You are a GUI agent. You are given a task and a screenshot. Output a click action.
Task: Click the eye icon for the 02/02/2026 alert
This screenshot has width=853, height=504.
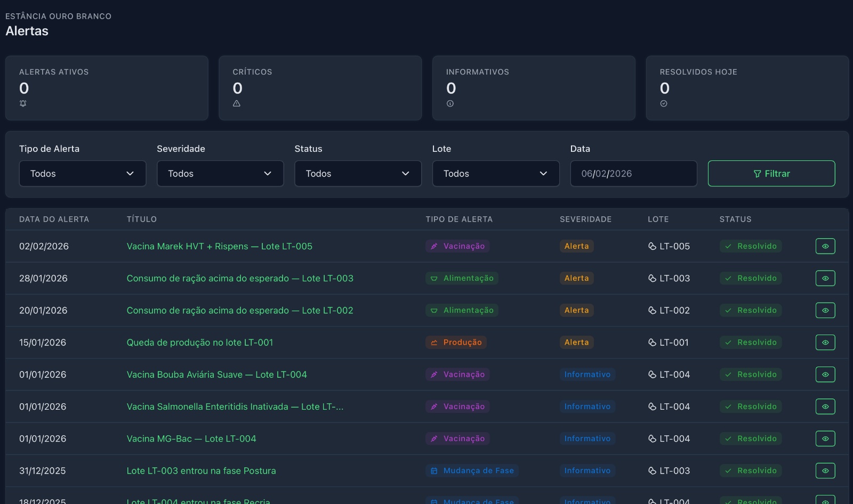(x=825, y=246)
